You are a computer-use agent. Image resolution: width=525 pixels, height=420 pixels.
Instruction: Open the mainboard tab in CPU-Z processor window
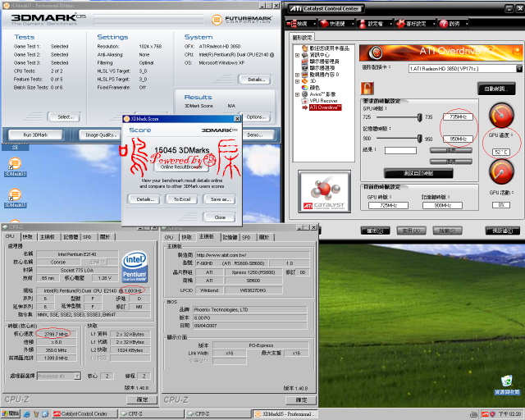pos(48,237)
